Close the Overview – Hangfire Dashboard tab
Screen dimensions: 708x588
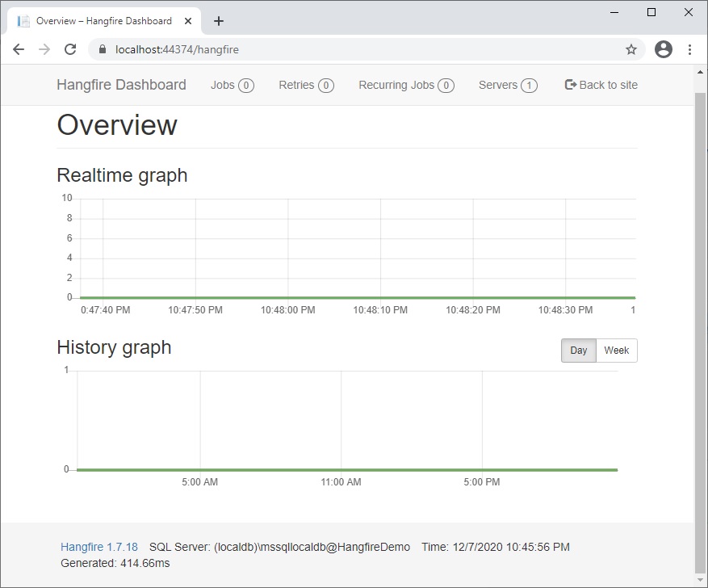tap(188, 21)
